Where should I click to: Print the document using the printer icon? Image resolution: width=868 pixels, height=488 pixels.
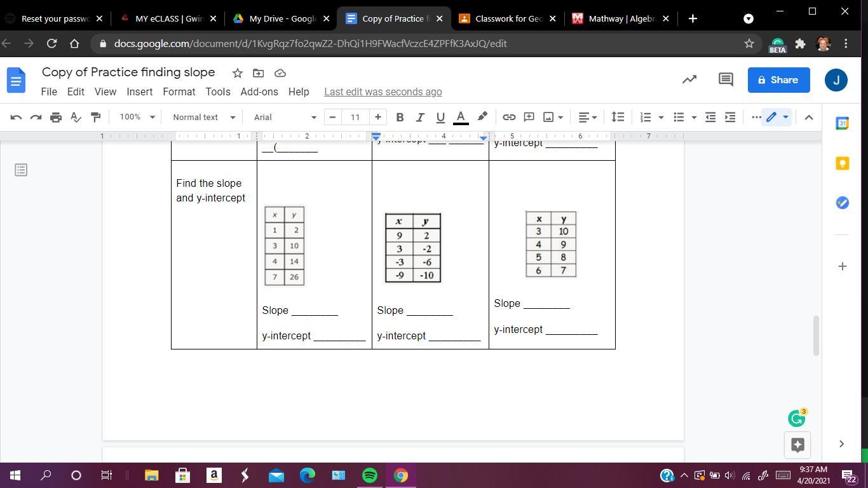[56, 117]
